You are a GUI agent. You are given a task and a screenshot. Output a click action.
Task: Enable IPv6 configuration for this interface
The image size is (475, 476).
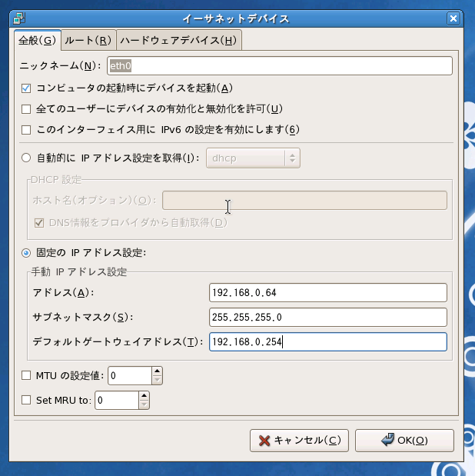pos(26,130)
